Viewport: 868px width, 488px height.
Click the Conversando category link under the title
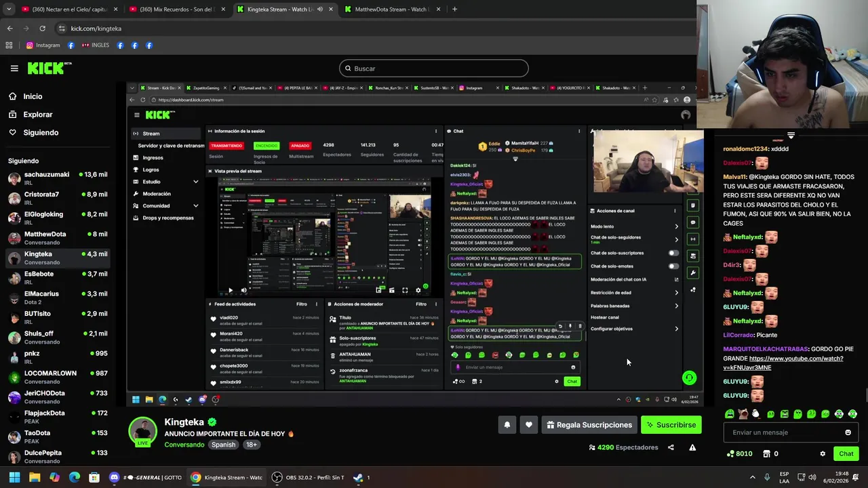pyautogui.click(x=184, y=445)
